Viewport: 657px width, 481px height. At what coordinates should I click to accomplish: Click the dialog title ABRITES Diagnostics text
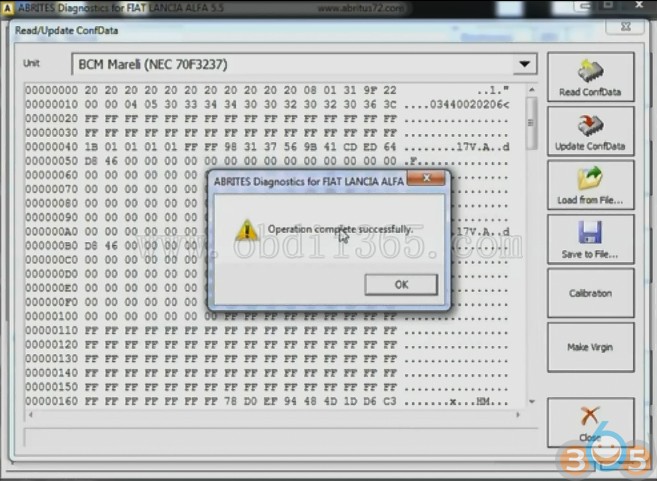click(309, 181)
